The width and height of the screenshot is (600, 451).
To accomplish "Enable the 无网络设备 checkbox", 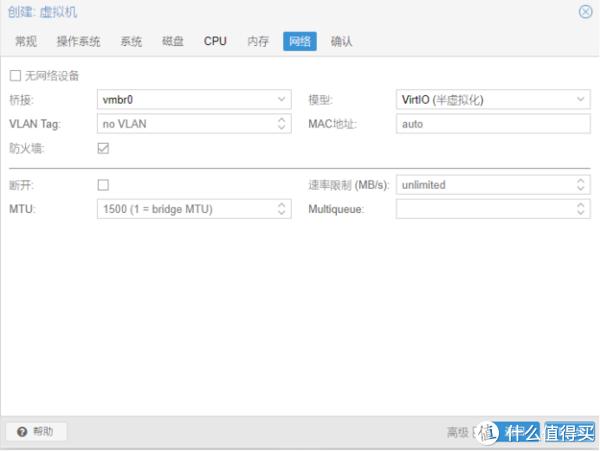I will [x=15, y=76].
